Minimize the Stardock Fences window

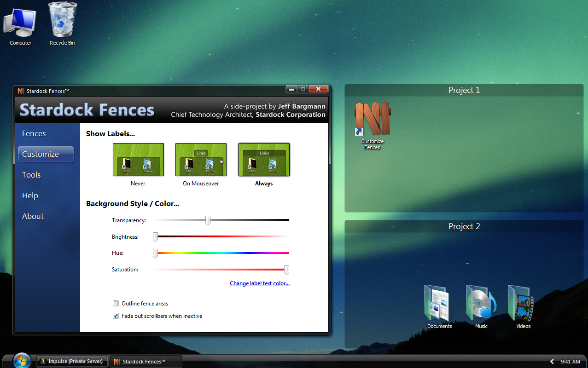(x=291, y=89)
